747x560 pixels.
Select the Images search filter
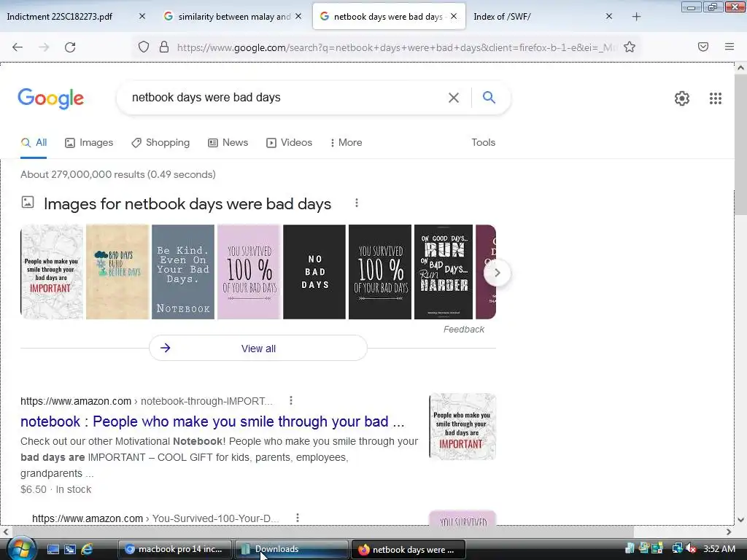[x=89, y=142]
